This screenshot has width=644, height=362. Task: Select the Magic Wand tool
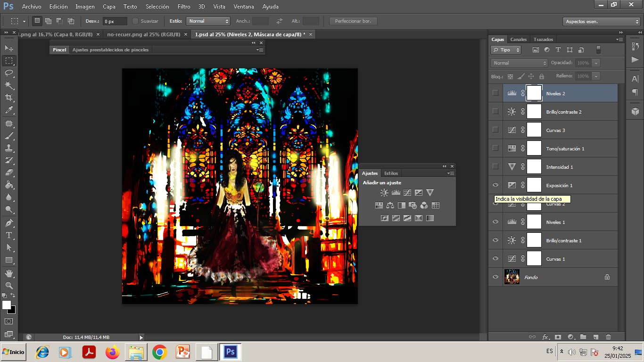pos(9,85)
